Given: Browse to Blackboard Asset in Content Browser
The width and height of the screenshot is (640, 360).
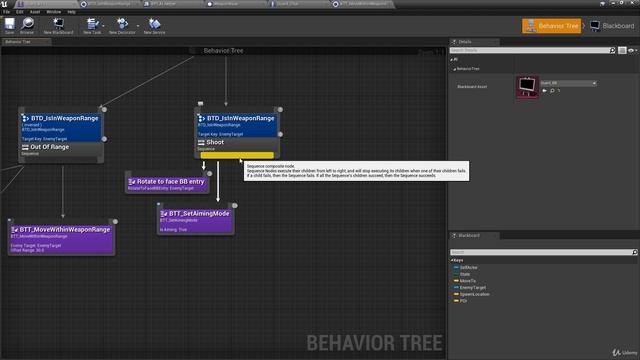Looking at the screenshot, I should (552, 91).
